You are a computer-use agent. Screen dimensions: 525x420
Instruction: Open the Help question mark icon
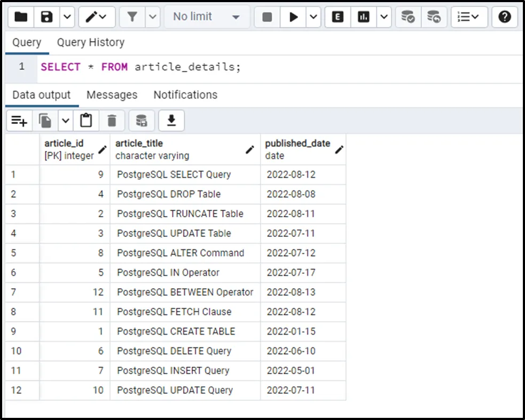pos(504,17)
